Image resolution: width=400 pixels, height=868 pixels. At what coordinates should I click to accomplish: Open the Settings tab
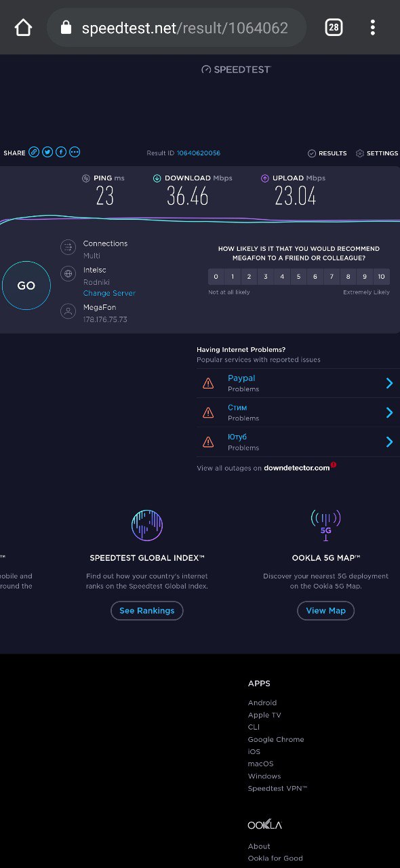pyautogui.click(x=377, y=153)
